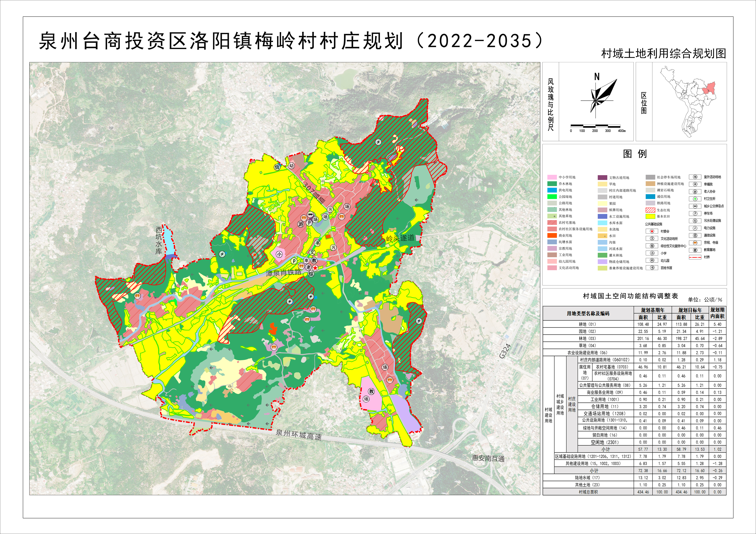The image size is (756, 534).
Task: Click the 宗祠、寺庙 temple legend icon
Action: point(695,243)
